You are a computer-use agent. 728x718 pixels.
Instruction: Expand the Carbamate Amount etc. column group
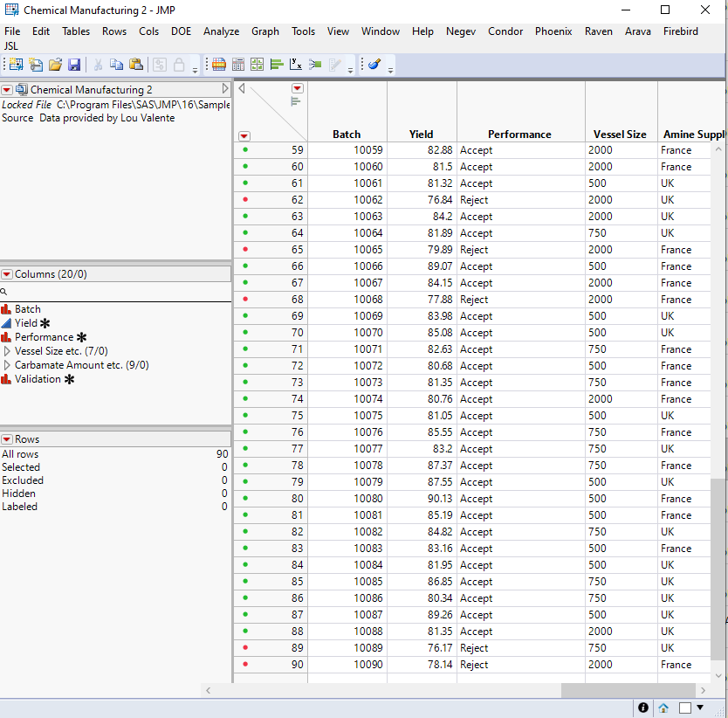(x=6, y=365)
